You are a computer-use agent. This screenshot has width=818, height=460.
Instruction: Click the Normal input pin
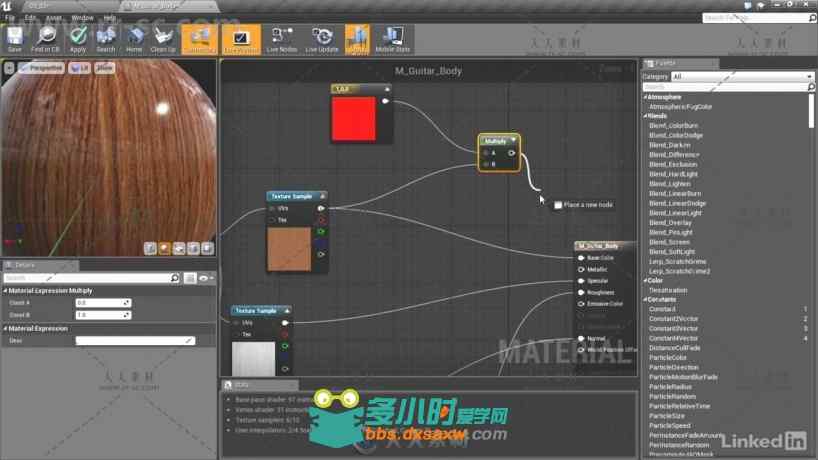coord(581,338)
